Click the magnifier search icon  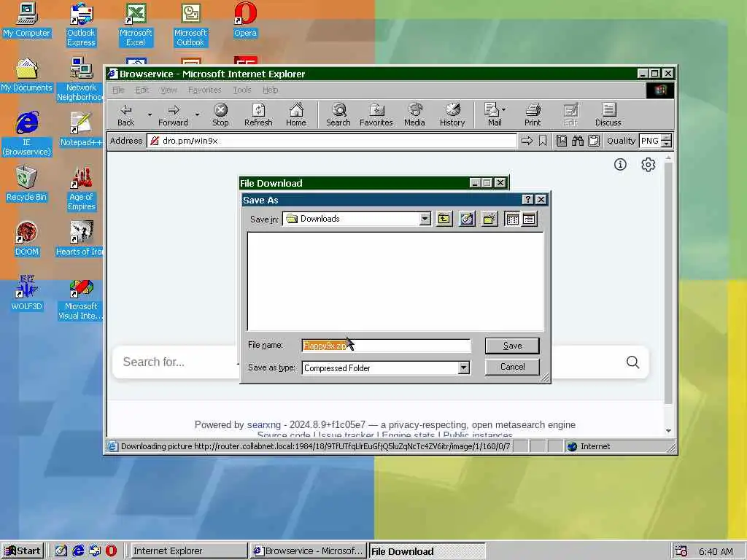632,362
